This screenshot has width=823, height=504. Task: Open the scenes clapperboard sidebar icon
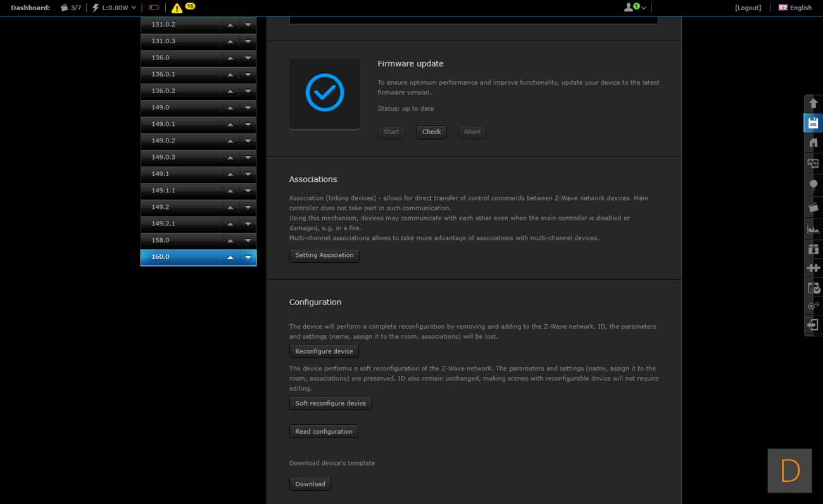point(813,207)
